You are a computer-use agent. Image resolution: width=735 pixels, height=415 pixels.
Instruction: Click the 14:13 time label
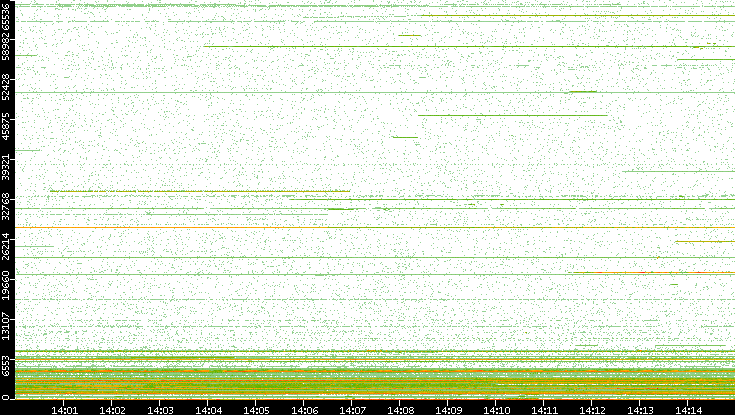click(x=640, y=411)
